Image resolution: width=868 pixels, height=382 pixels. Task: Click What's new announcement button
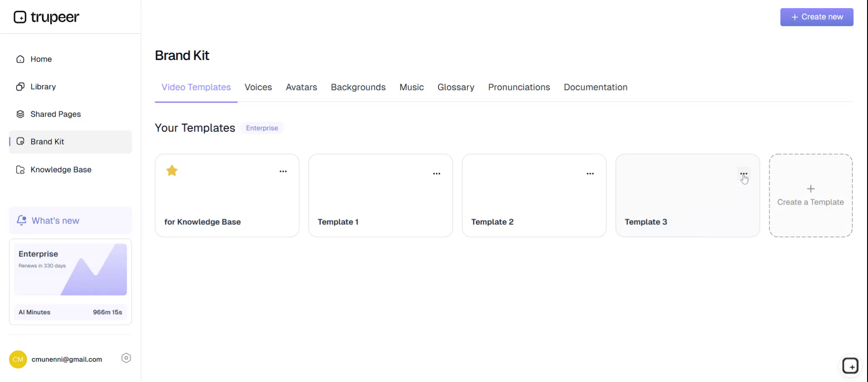tap(71, 221)
